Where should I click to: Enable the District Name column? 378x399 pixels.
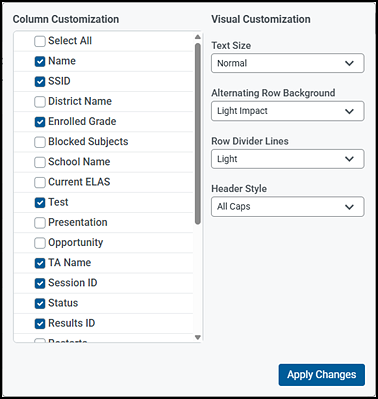tap(40, 102)
